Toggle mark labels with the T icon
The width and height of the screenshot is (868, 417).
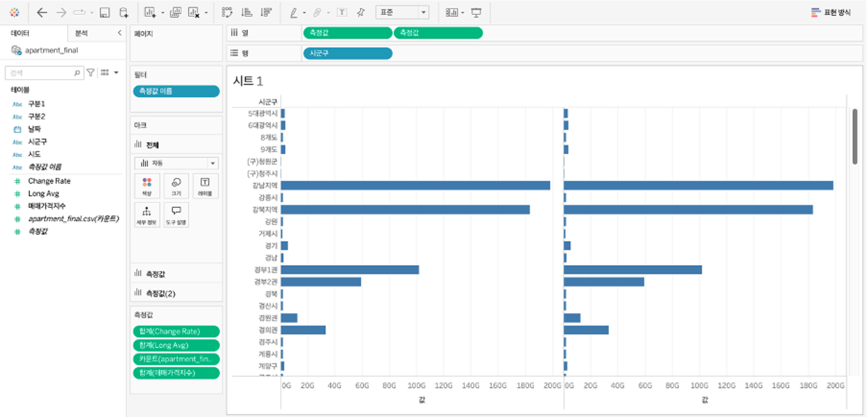click(x=342, y=12)
